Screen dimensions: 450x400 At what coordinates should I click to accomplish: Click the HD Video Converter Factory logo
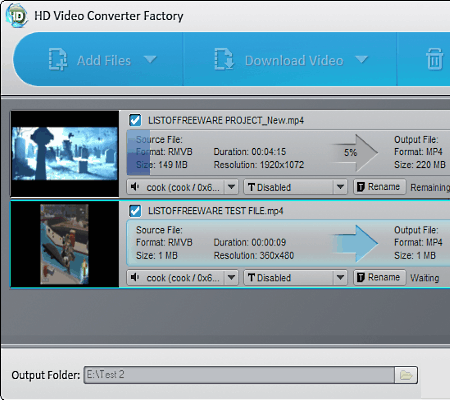pos(17,15)
